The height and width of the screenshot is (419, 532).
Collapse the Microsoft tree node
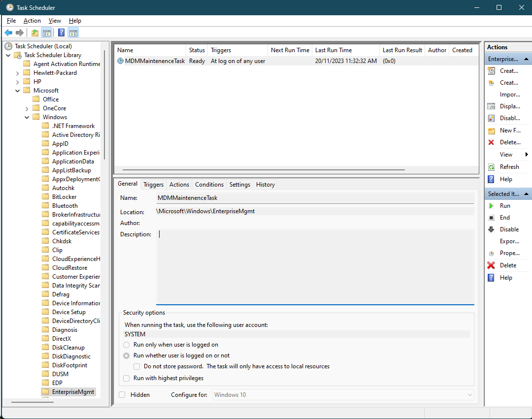[x=17, y=90]
